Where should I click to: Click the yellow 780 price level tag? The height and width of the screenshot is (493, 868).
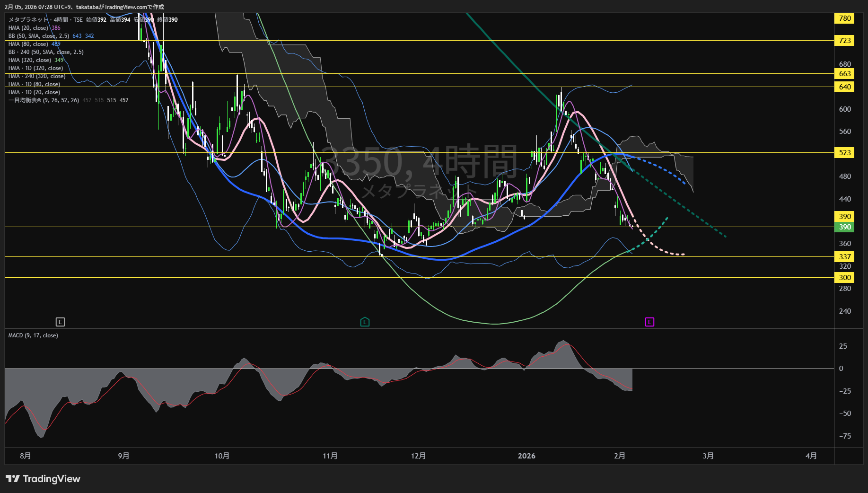(x=844, y=18)
